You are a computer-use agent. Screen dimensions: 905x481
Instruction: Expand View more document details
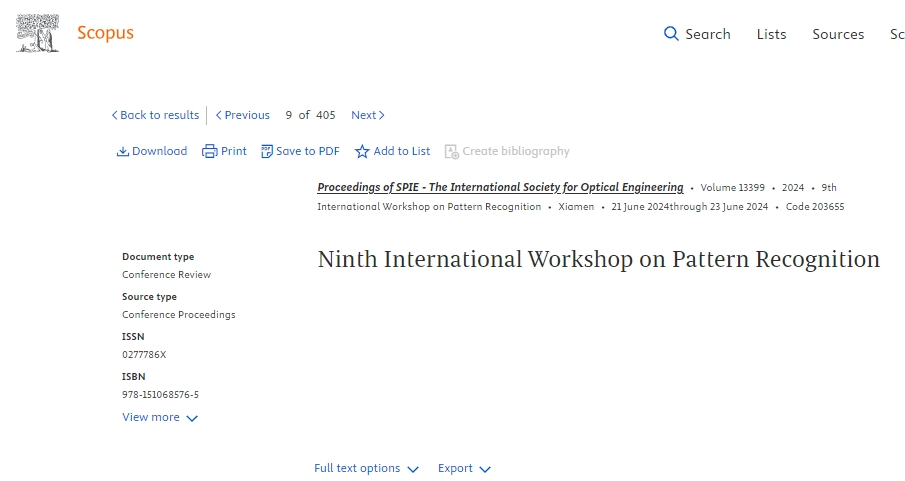point(160,418)
